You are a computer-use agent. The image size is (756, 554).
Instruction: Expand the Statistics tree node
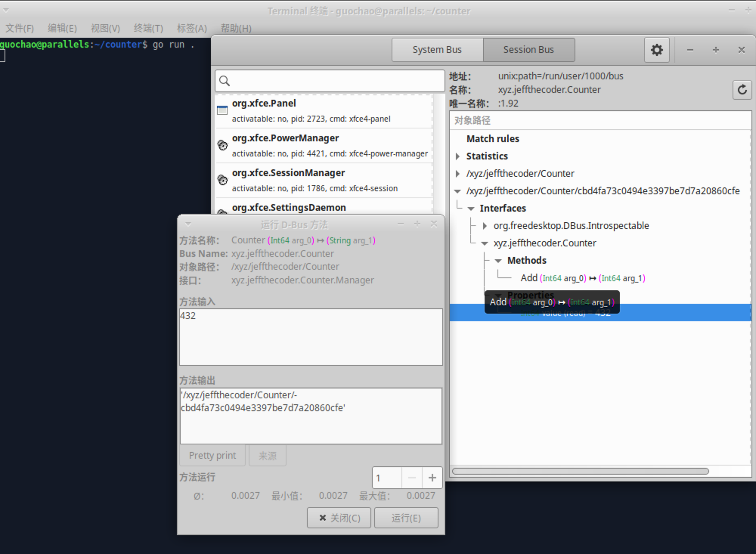tap(458, 156)
